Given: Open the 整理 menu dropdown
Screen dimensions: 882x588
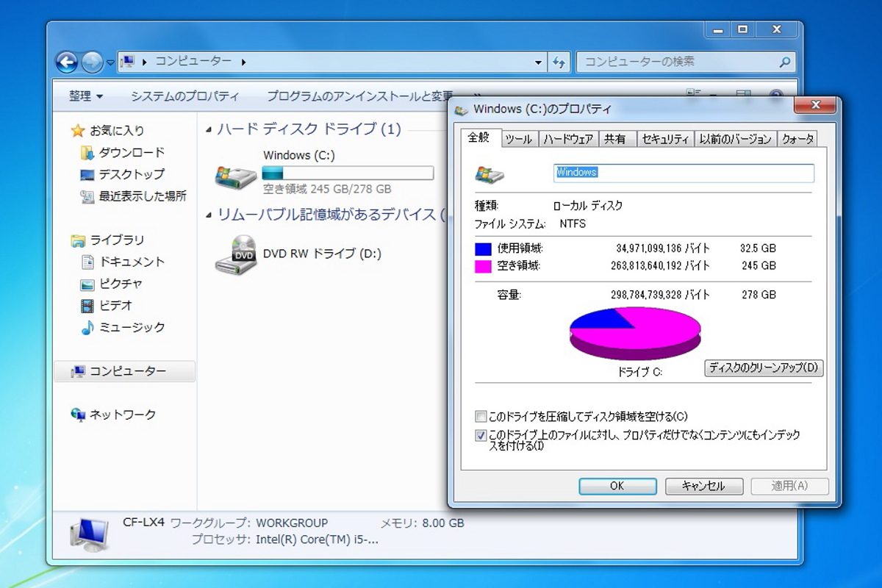Looking at the screenshot, I should coord(86,96).
